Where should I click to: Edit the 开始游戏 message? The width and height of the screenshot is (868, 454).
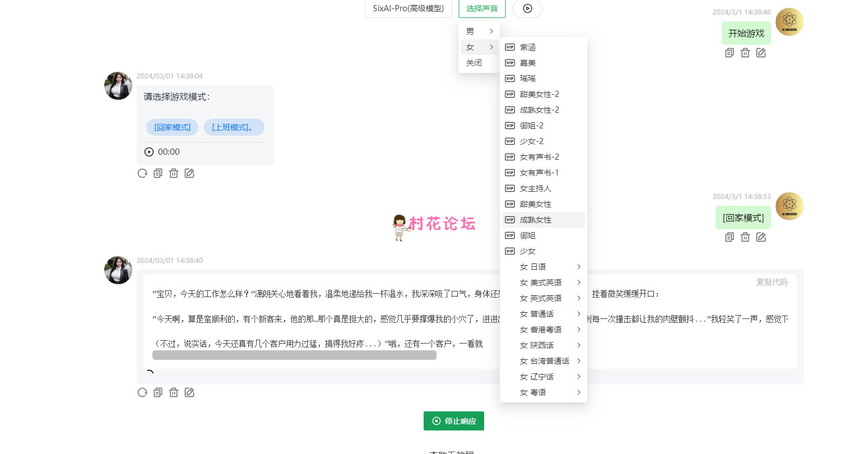pos(761,53)
